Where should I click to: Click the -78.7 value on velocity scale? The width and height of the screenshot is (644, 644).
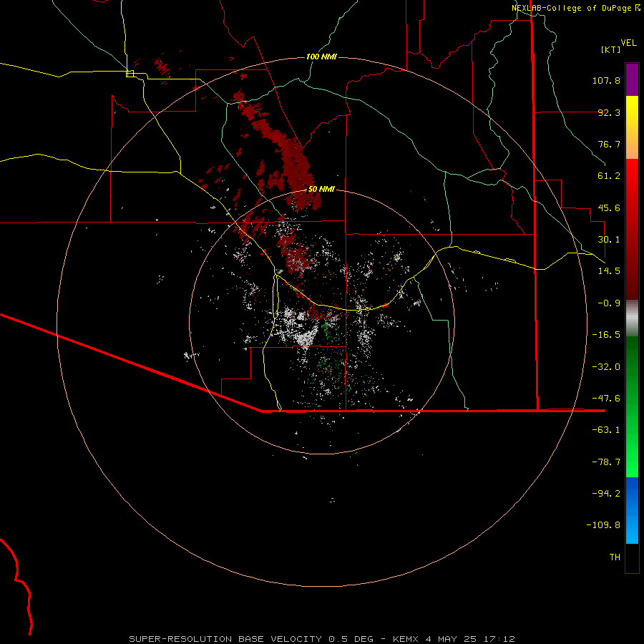coord(606,462)
